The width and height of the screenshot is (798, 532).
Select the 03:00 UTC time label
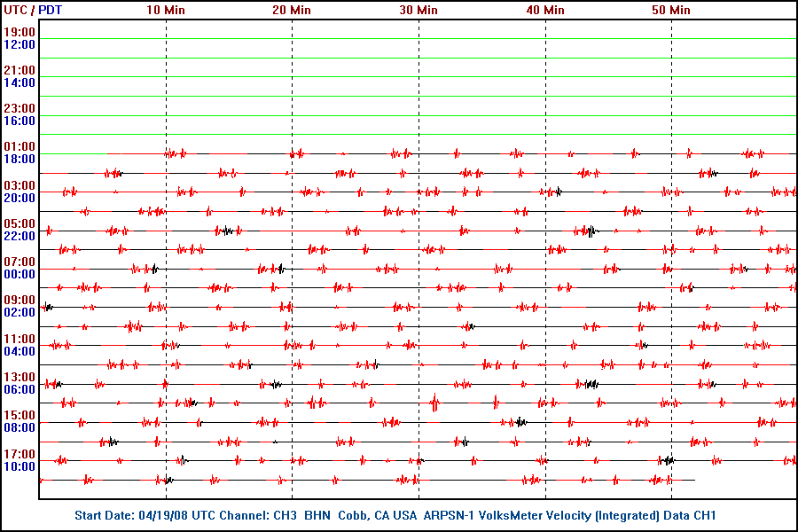click(x=20, y=185)
